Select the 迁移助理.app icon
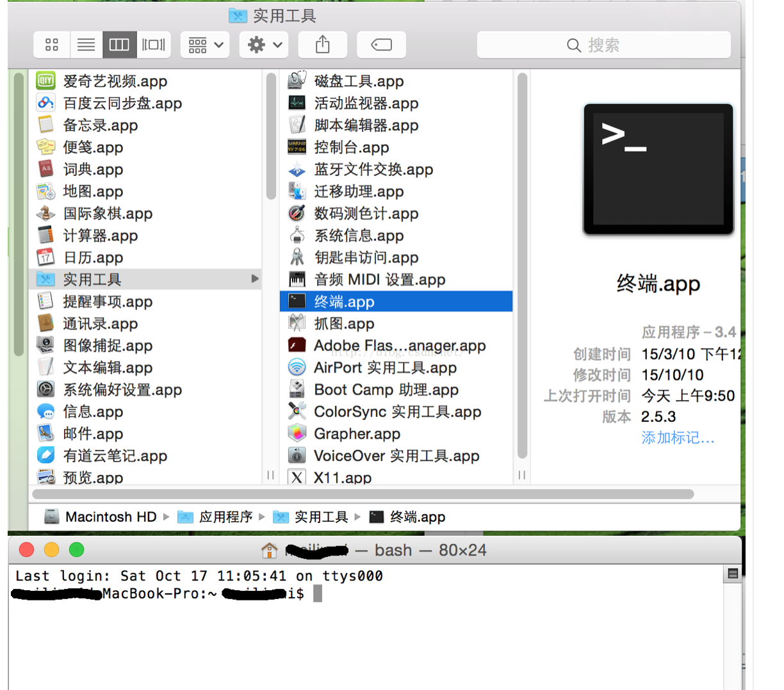The height and width of the screenshot is (690, 784). tap(297, 191)
